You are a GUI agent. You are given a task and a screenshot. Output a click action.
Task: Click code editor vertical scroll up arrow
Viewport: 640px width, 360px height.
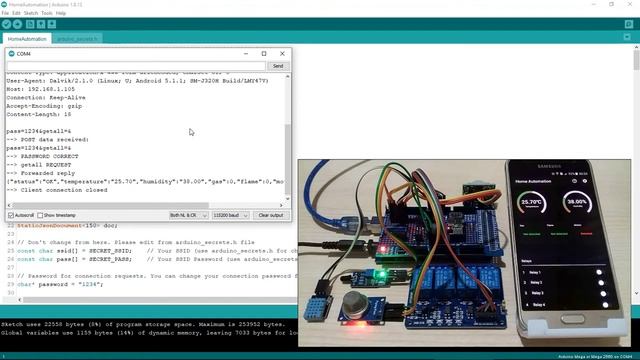[636, 48]
